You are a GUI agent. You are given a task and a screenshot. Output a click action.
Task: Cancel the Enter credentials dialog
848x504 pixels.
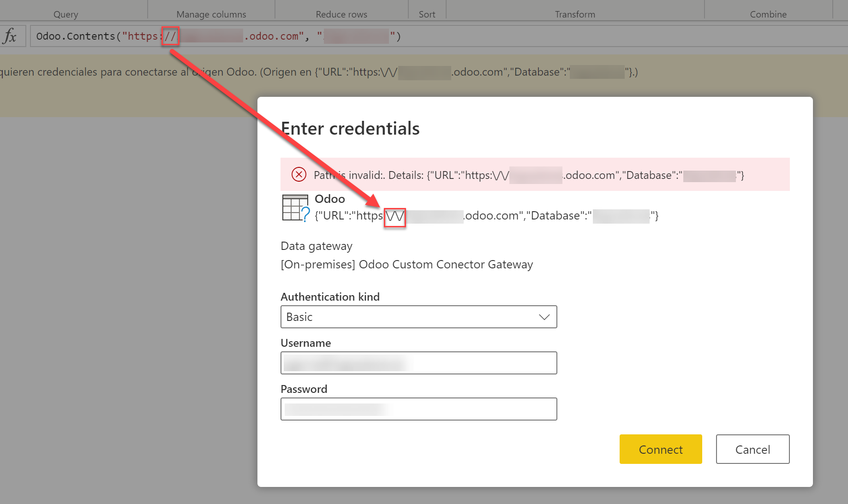(x=752, y=449)
